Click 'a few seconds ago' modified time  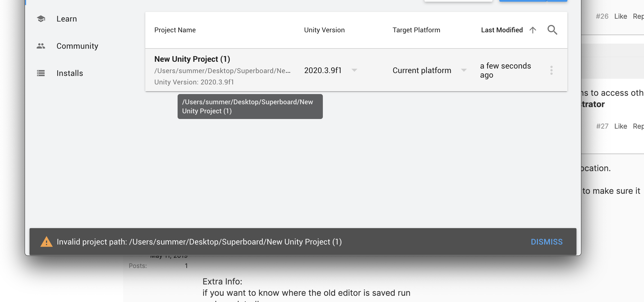coord(506,70)
